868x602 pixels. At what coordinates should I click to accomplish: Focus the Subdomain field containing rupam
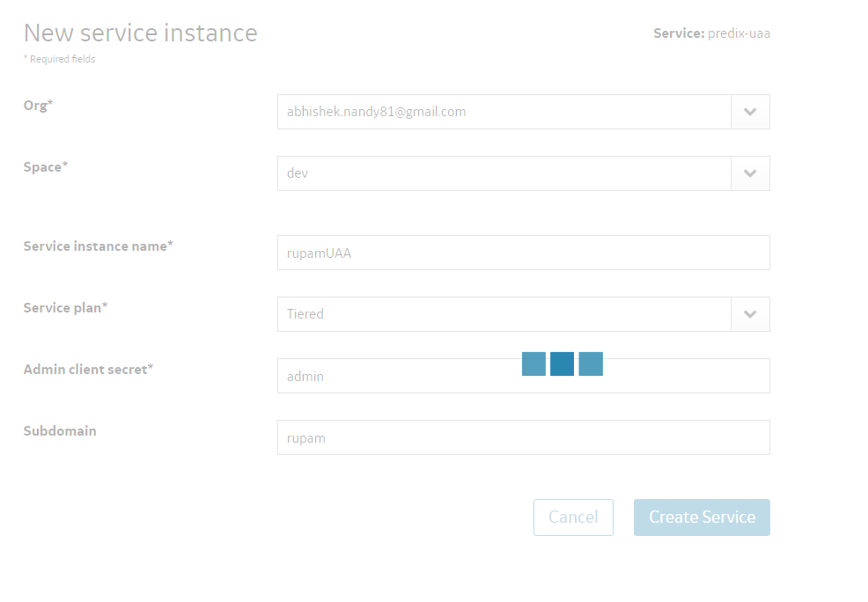point(524,437)
